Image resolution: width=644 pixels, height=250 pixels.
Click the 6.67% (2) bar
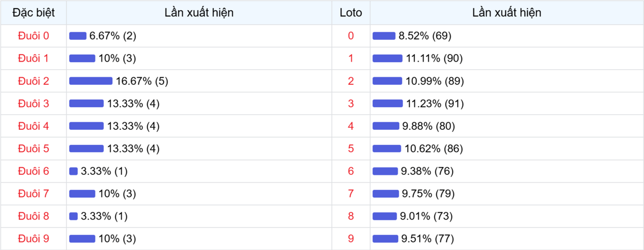point(78,36)
